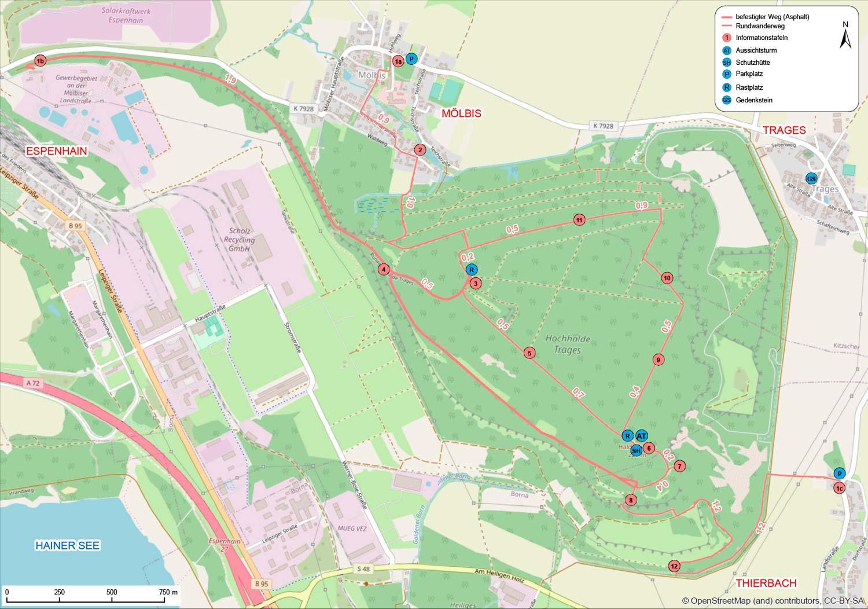Image resolution: width=868 pixels, height=609 pixels.
Task: Click info board marker 1b near Espenhain
Action: click(x=39, y=61)
